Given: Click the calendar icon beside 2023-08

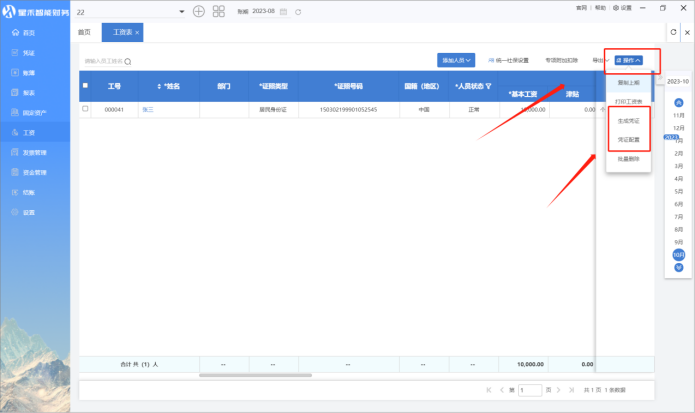Looking at the screenshot, I should (x=285, y=11).
